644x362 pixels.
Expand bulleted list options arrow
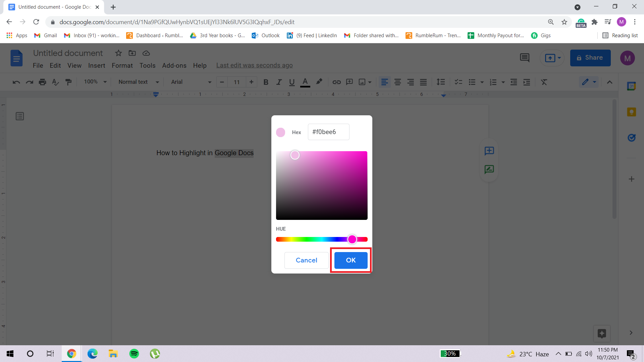[482, 82]
